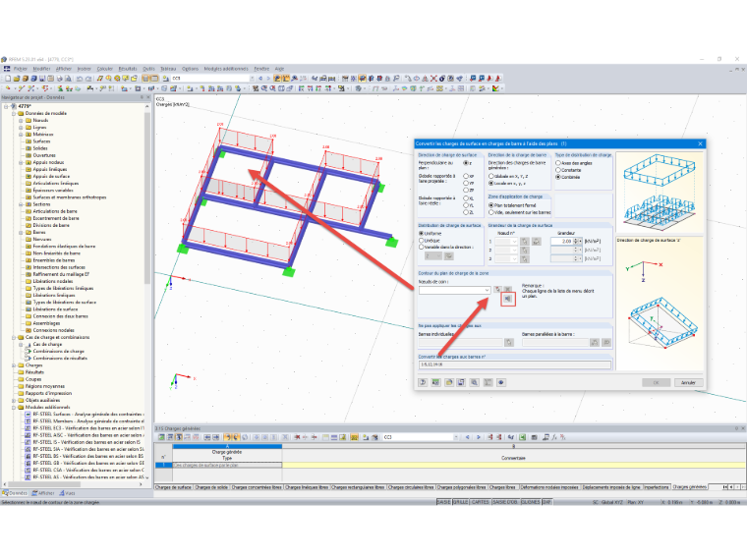The width and height of the screenshot is (747, 560).
Task: Click the Open file folder icon in toolbar
Action: coord(17,79)
